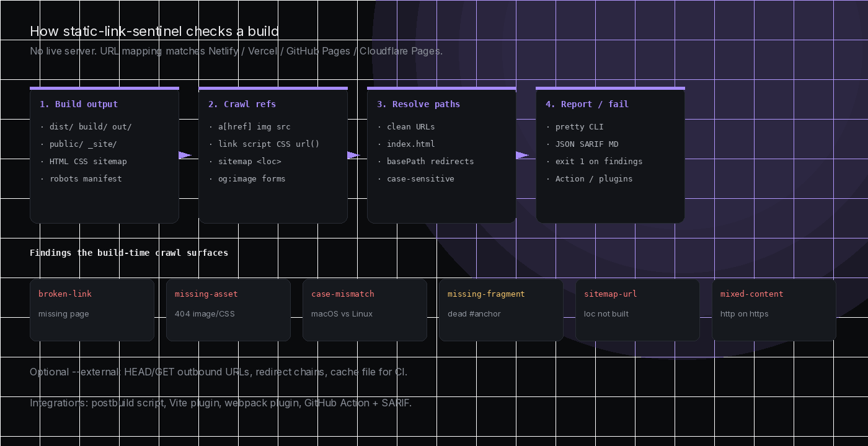Click the "link script CSS url()" bullet

[264, 144]
